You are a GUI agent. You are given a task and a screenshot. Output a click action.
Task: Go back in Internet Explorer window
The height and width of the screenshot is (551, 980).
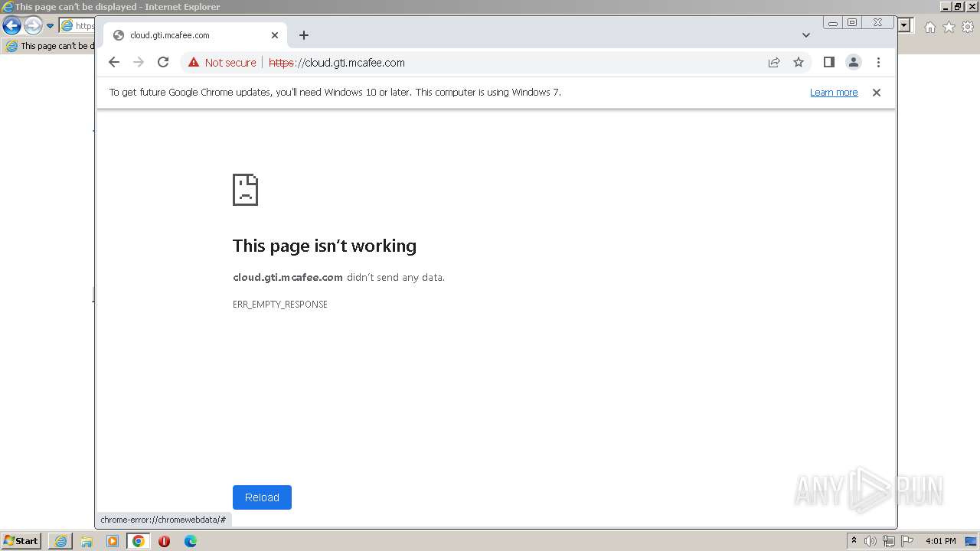click(x=11, y=26)
